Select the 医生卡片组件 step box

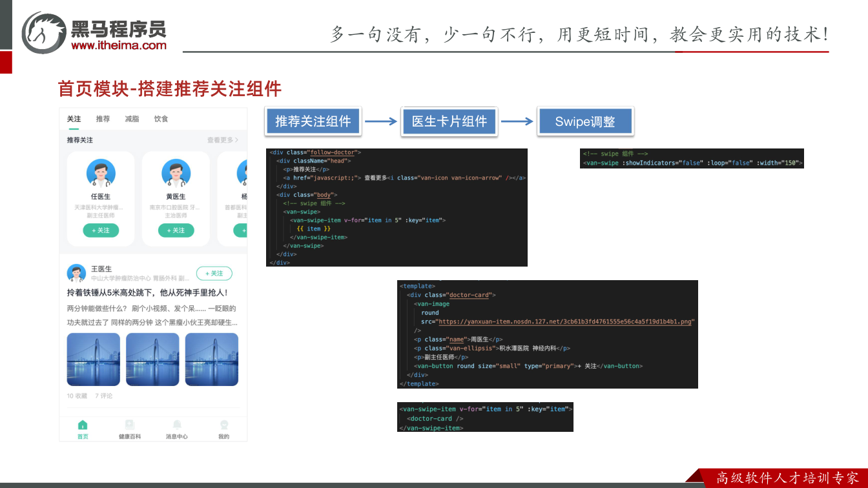[x=449, y=121]
